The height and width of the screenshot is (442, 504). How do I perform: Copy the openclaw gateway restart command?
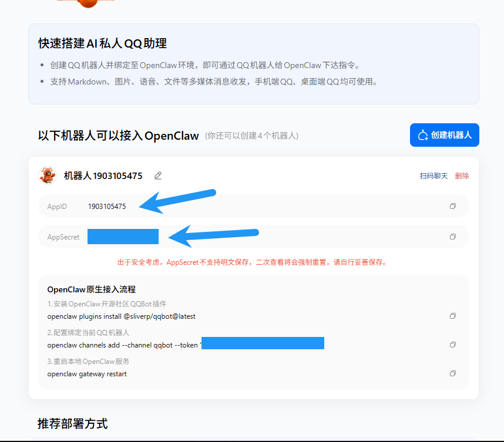[x=452, y=373]
